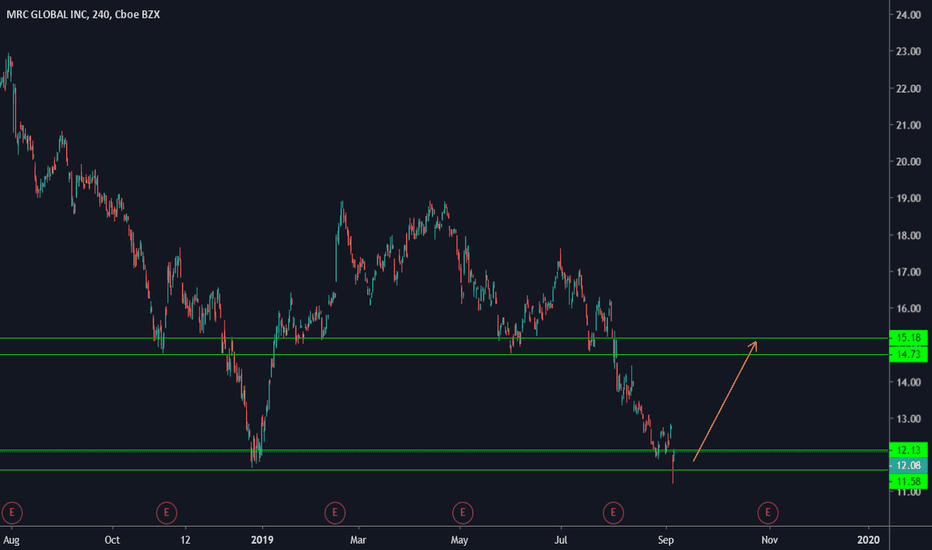Viewport: 932px width, 550px height.
Task: Open the earnings E marker just before Mar
Action: point(335,513)
